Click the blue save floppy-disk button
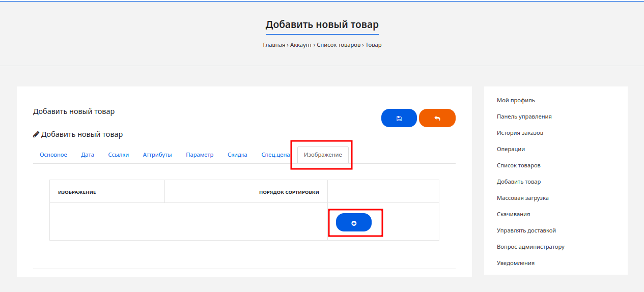Screen dimensions: 644x292 [399, 118]
